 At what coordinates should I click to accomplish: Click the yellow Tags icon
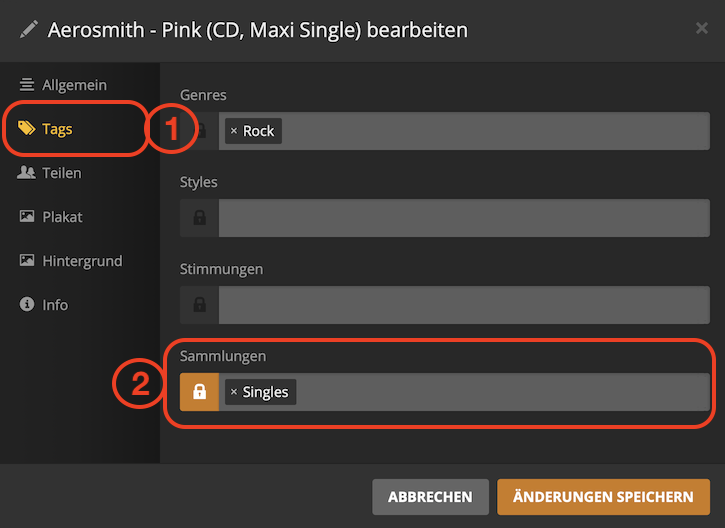coord(27,129)
